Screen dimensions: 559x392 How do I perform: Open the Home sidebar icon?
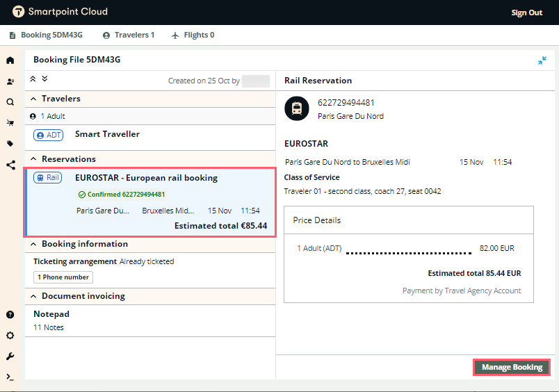click(x=10, y=60)
